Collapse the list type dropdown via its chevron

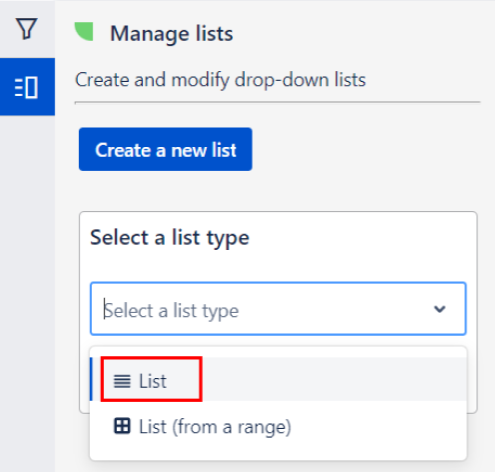[x=440, y=309]
